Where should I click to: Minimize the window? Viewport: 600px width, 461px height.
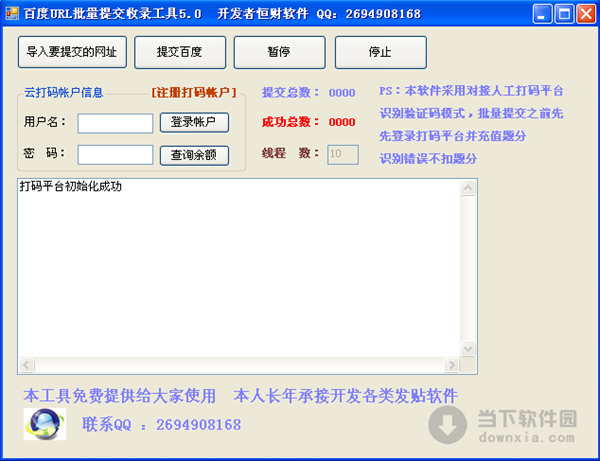pos(542,14)
